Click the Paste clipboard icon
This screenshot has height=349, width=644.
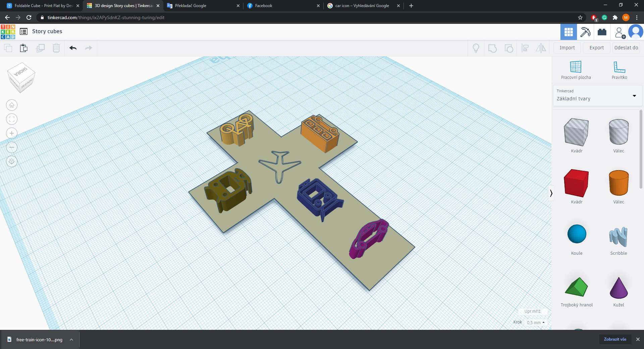click(23, 48)
